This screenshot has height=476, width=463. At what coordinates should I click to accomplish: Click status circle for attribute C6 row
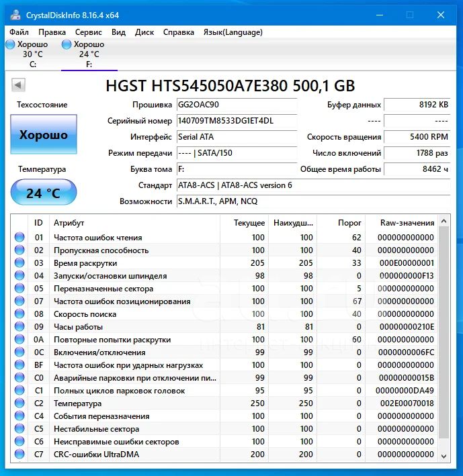(19, 441)
